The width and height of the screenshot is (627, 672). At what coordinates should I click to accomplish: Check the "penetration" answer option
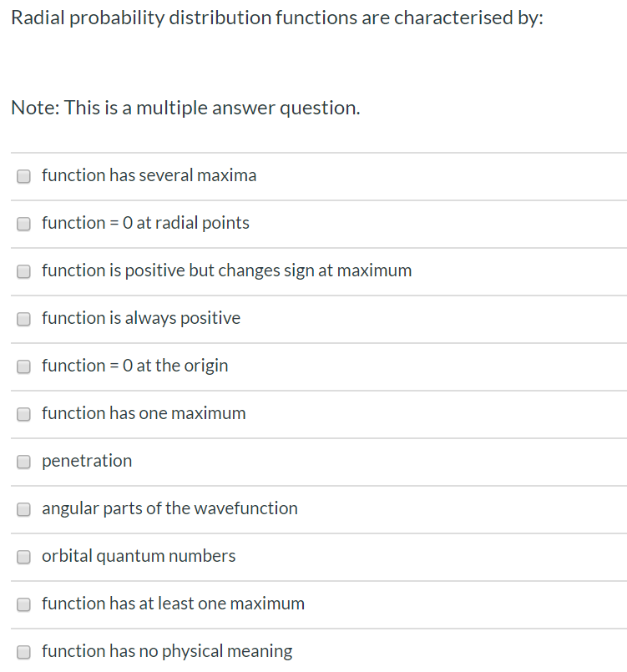pyautogui.click(x=23, y=462)
